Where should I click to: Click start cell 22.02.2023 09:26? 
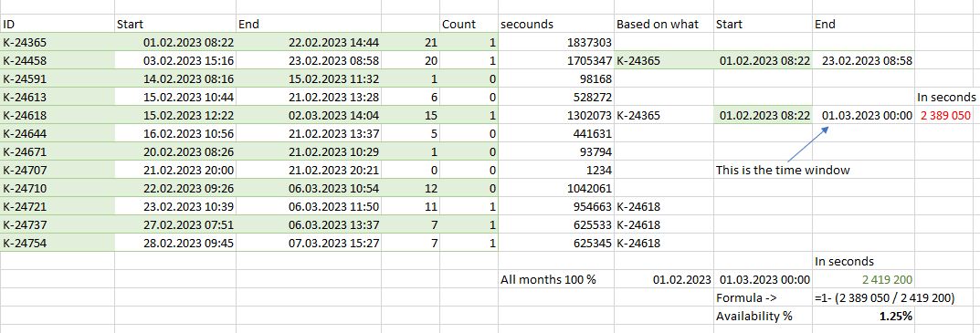click(x=175, y=187)
